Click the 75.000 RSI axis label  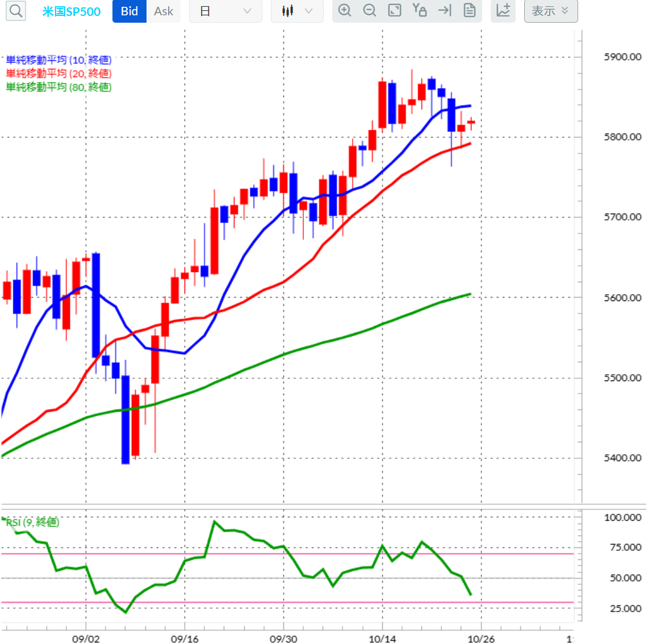click(x=626, y=547)
